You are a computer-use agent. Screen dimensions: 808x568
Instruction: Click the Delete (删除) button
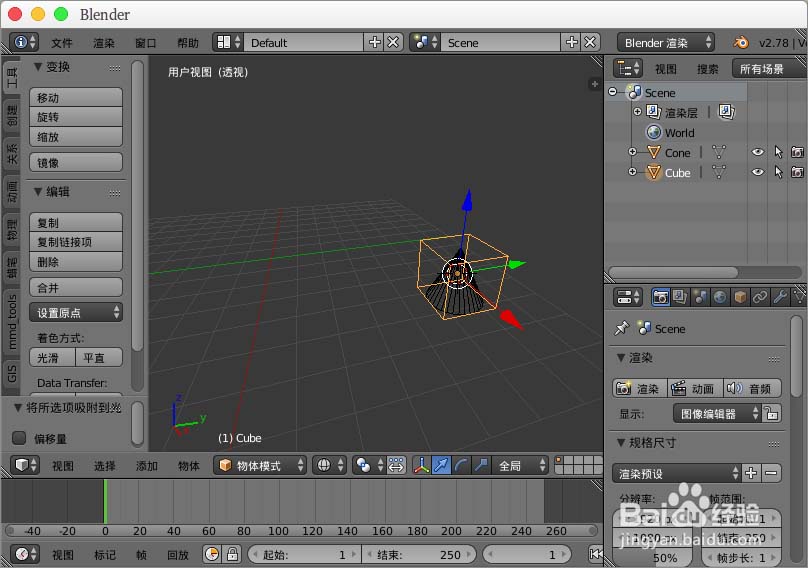point(76,262)
